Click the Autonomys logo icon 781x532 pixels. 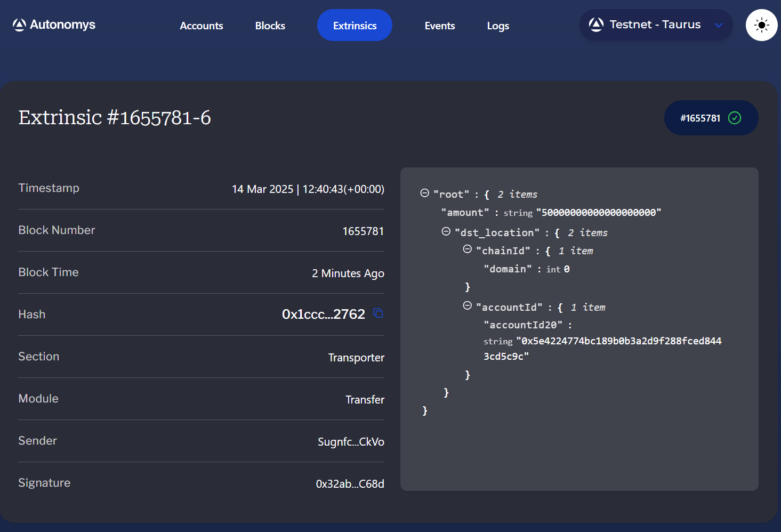tap(19, 25)
